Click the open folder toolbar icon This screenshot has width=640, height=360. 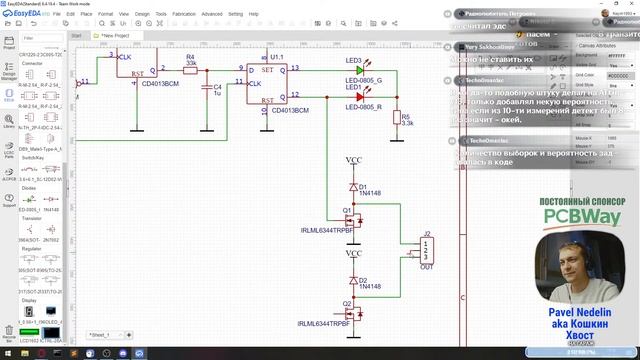pos(8,24)
